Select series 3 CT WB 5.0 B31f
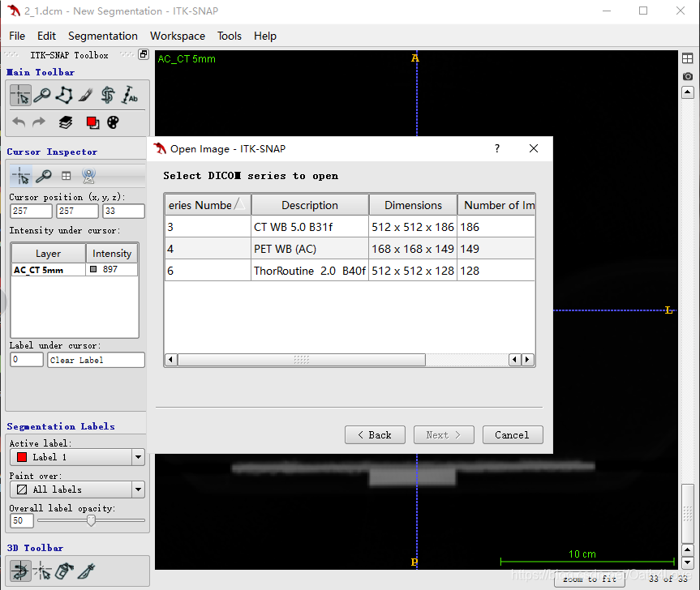 pos(350,227)
